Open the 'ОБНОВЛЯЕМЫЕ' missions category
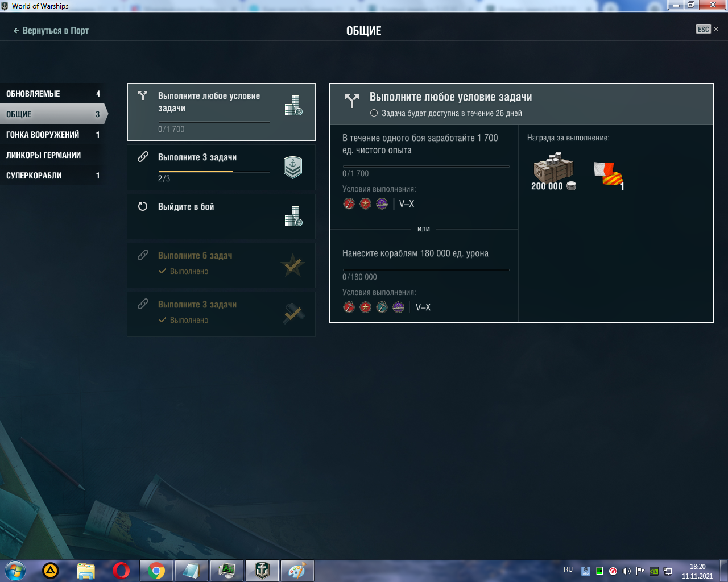Screen dimensions: 728x582 (53, 94)
